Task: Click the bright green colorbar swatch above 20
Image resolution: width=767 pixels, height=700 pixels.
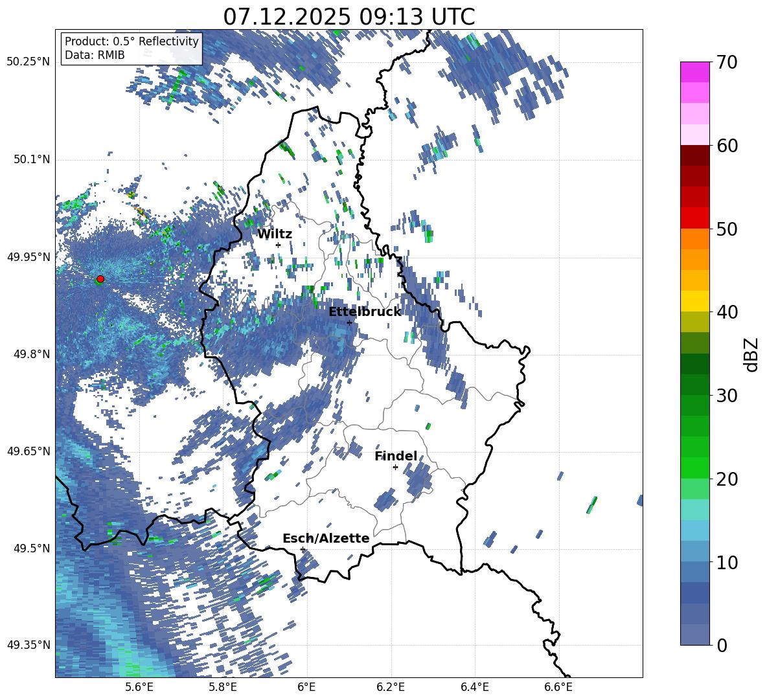Action: click(x=694, y=468)
